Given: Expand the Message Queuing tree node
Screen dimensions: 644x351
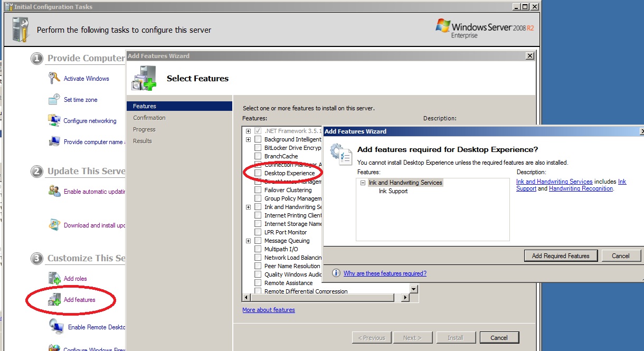Looking at the screenshot, I should tap(248, 240).
